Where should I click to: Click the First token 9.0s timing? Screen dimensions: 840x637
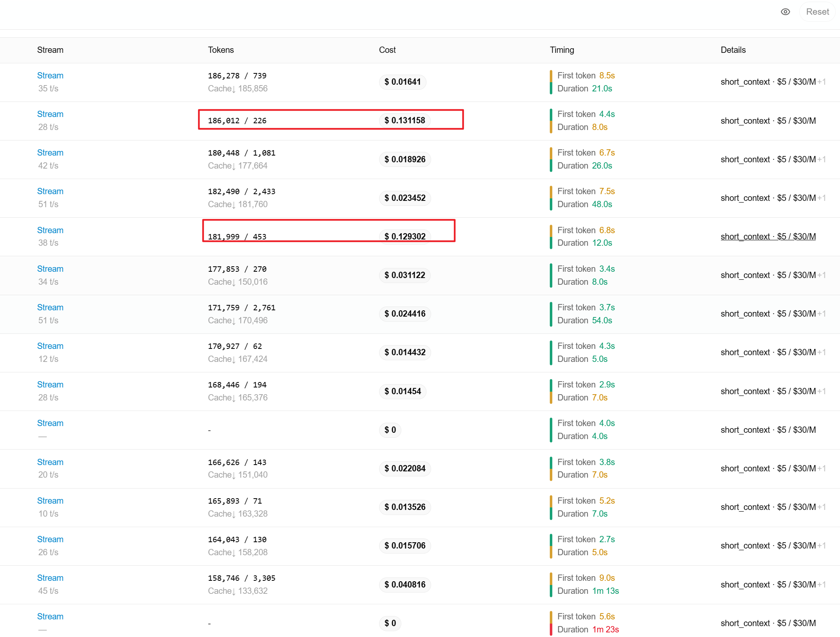586,578
